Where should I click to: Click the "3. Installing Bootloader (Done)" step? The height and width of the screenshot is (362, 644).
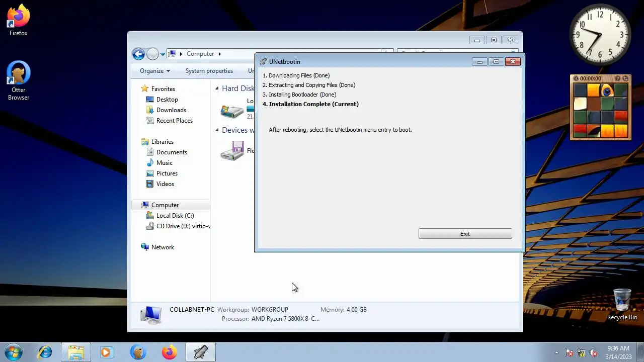point(299,95)
